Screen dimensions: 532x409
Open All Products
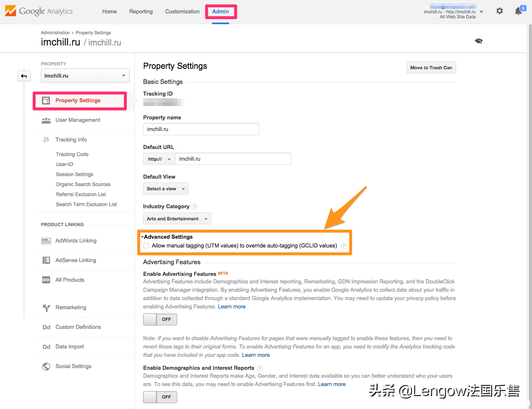point(70,280)
